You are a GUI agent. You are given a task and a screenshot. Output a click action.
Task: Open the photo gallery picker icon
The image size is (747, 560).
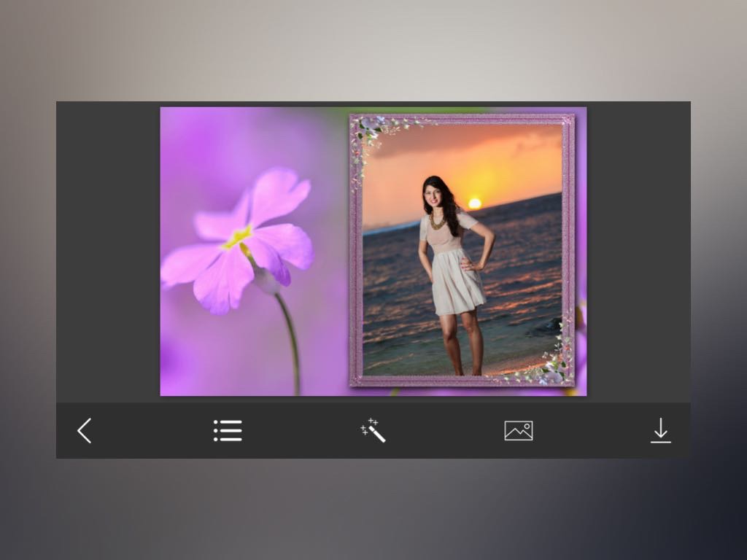pos(518,431)
